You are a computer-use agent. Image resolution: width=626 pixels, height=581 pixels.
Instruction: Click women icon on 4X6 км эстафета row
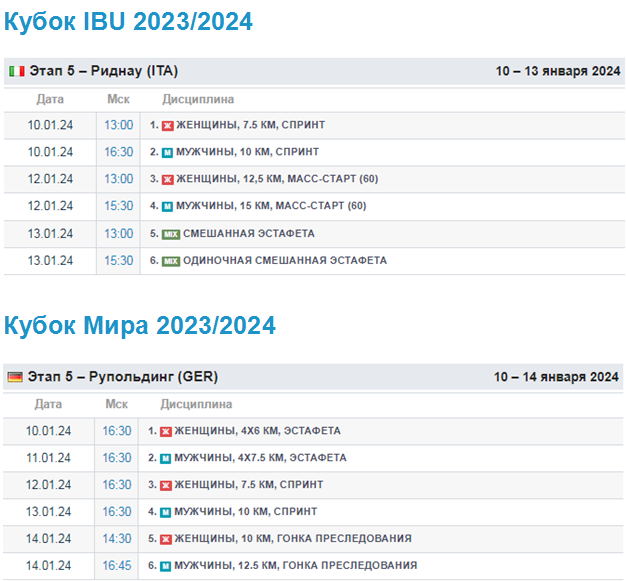[166, 431]
